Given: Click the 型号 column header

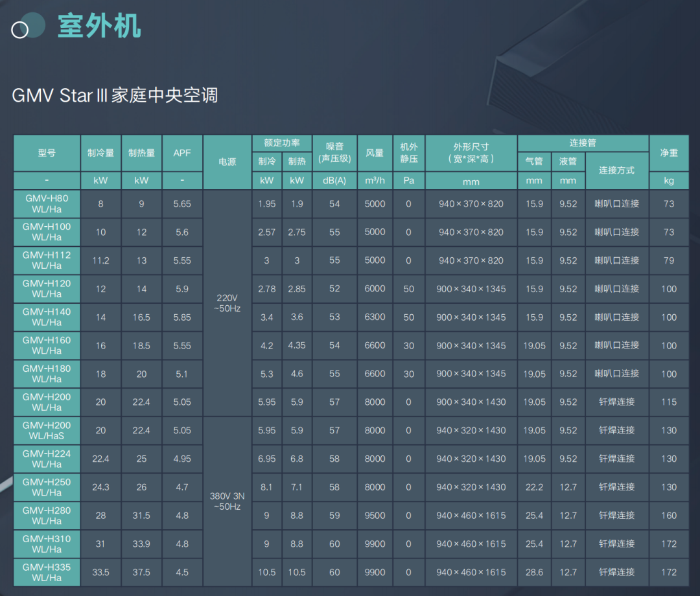Looking at the screenshot, I should click(x=47, y=153).
